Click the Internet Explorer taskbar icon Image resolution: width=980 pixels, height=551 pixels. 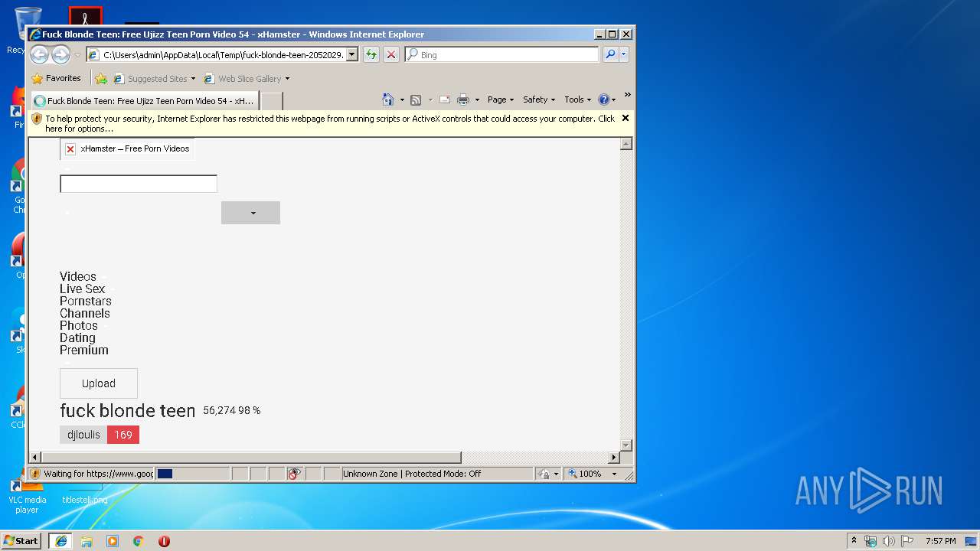[x=60, y=541]
